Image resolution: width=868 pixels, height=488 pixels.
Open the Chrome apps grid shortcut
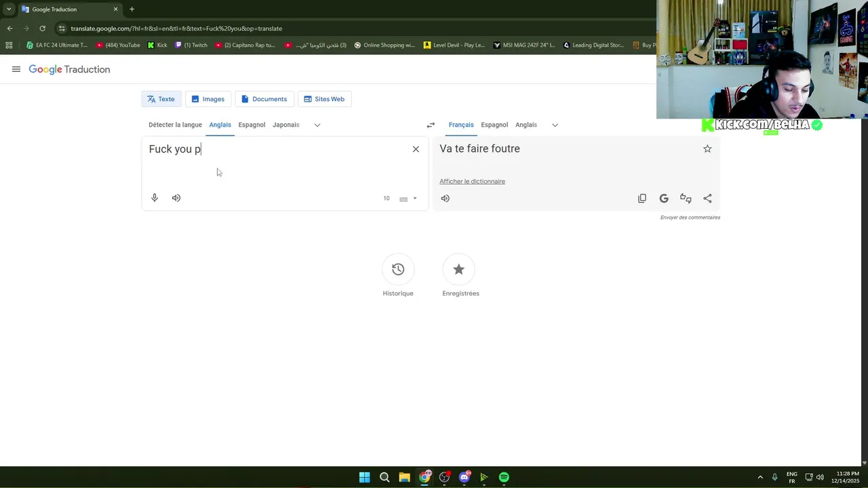click(9, 45)
